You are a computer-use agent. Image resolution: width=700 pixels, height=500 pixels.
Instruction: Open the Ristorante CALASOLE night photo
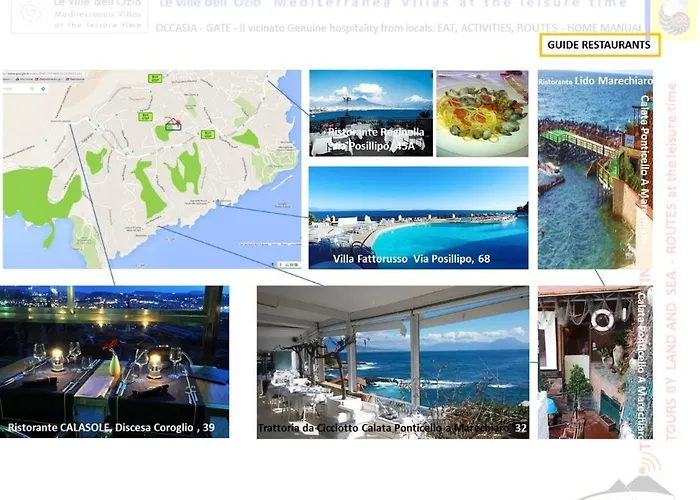114,362
